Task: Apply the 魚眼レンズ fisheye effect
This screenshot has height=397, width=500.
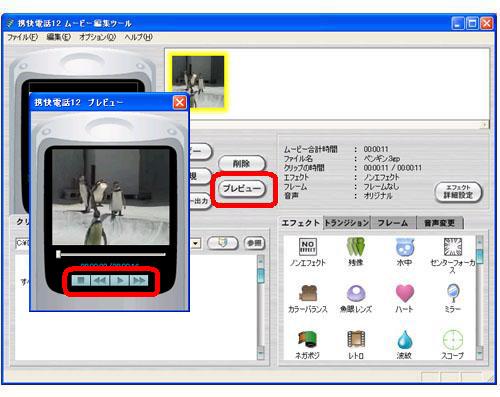Action: [356, 293]
